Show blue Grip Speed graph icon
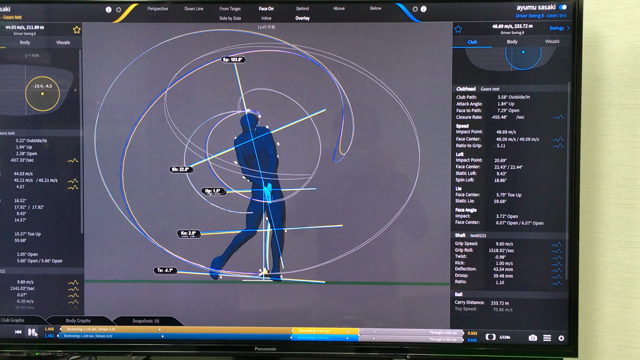Screen dimensions: 640x360 click(x=557, y=244)
